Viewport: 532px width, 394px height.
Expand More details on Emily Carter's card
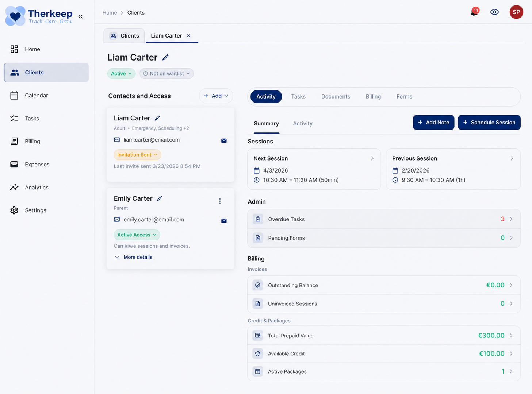(138, 257)
